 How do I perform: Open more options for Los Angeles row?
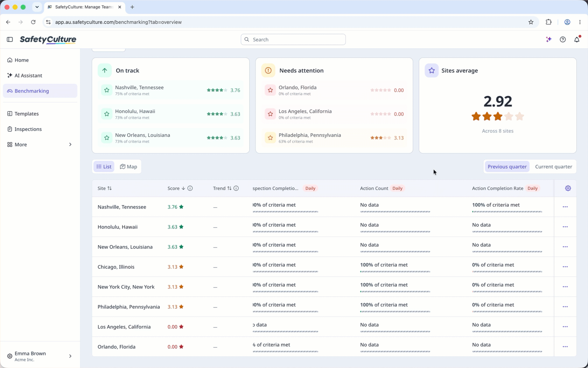pos(565,327)
